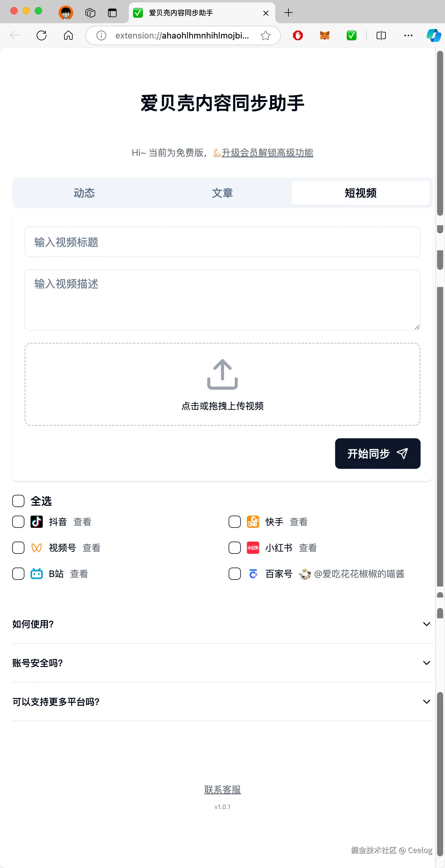Check the 全选 select-all checkbox
Viewport: 445px width, 868px height.
pyautogui.click(x=19, y=501)
